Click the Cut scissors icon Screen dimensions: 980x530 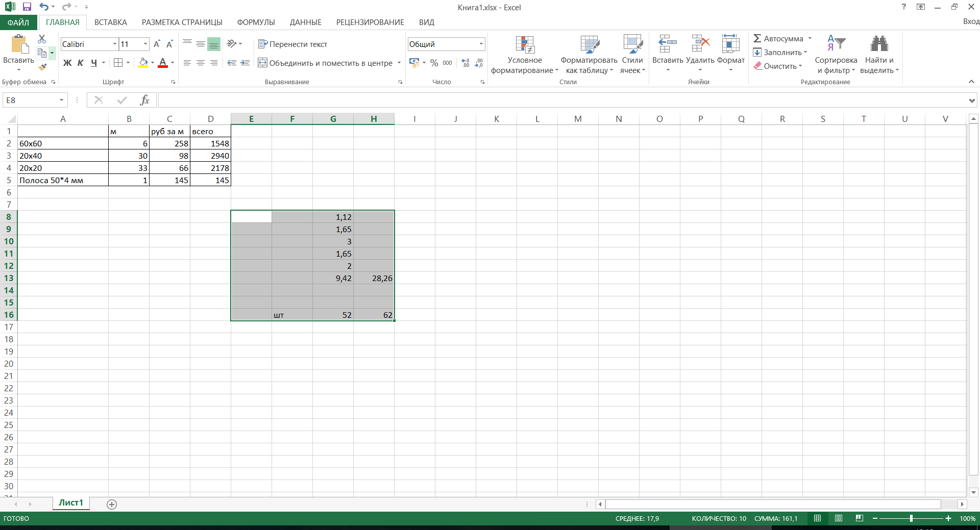tap(42, 39)
